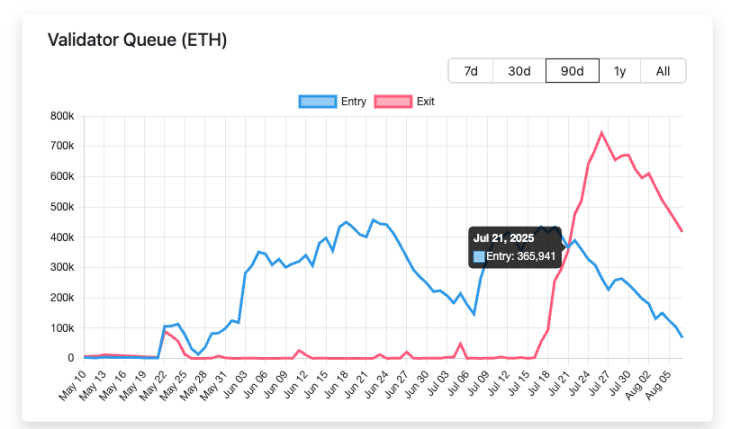
Task: Show All time data range
Action: click(x=663, y=70)
